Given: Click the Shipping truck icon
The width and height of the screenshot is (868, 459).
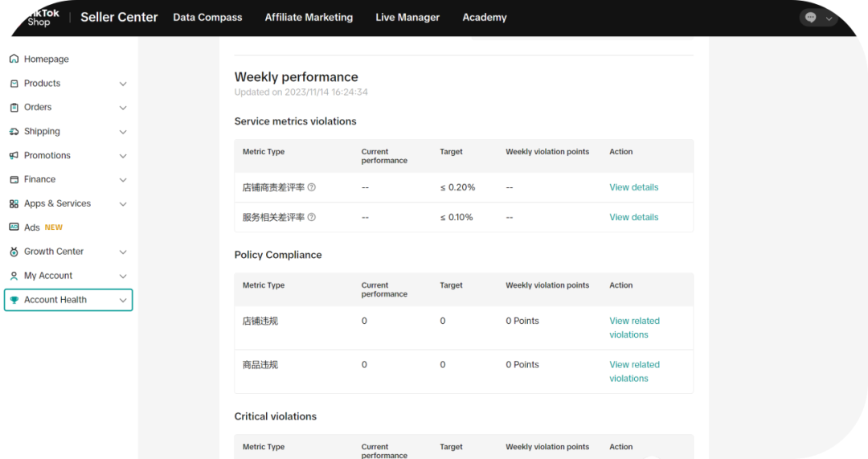Looking at the screenshot, I should (14, 132).
